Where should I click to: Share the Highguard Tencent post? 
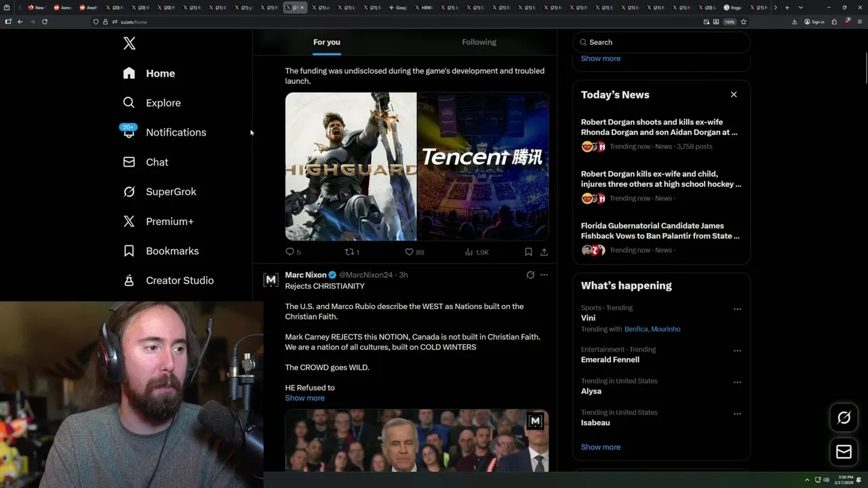544,252
